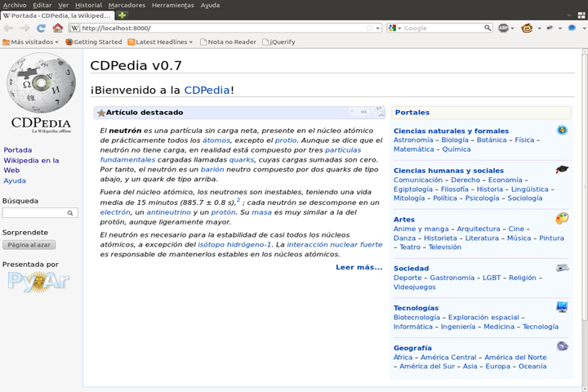588x392 pixels.
Task: Open the Herramientas menu
Action: (x=173, y=5)
